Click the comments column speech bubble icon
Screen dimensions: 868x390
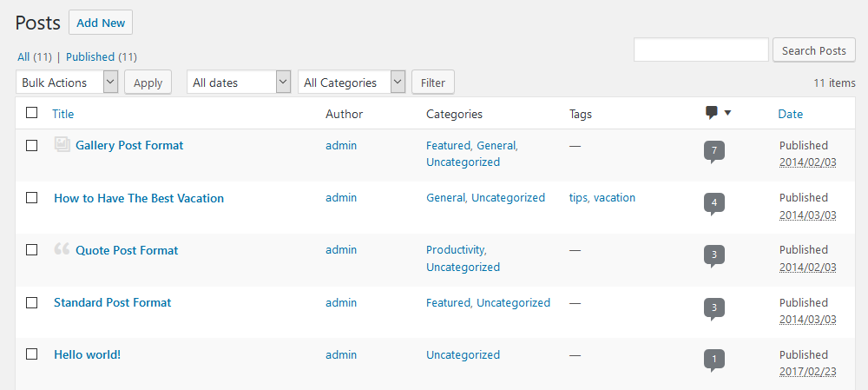click(712, 113)
